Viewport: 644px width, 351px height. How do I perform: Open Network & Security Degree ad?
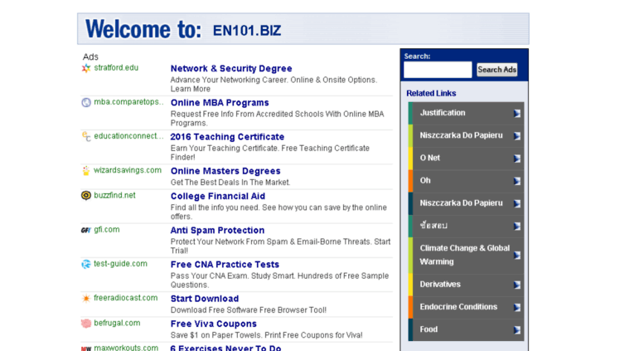(x=231, y=69)
